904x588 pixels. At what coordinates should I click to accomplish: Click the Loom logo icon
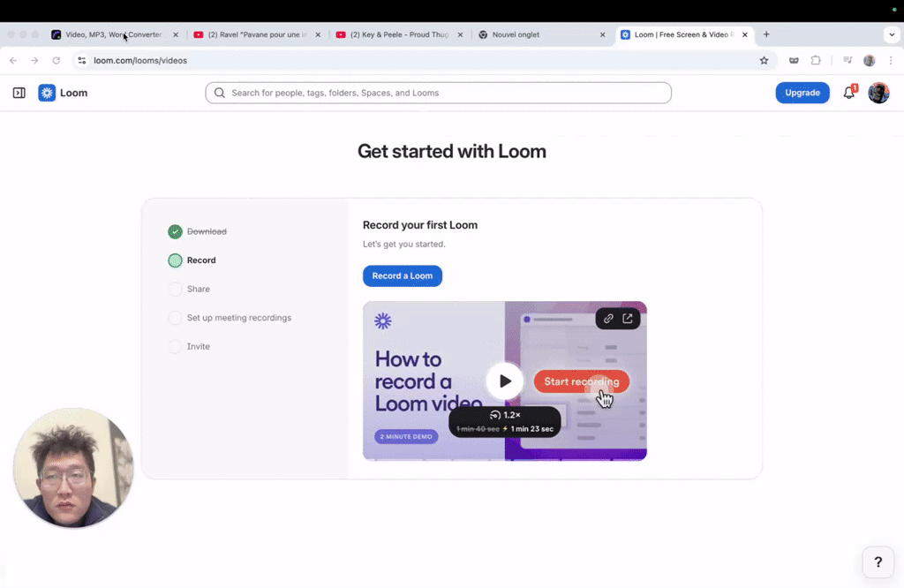pos(47,93)
